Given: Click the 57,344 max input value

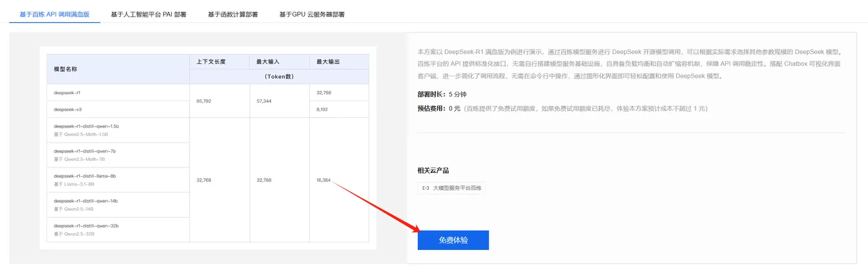Looking at the screenshot, I should [264, 100].
